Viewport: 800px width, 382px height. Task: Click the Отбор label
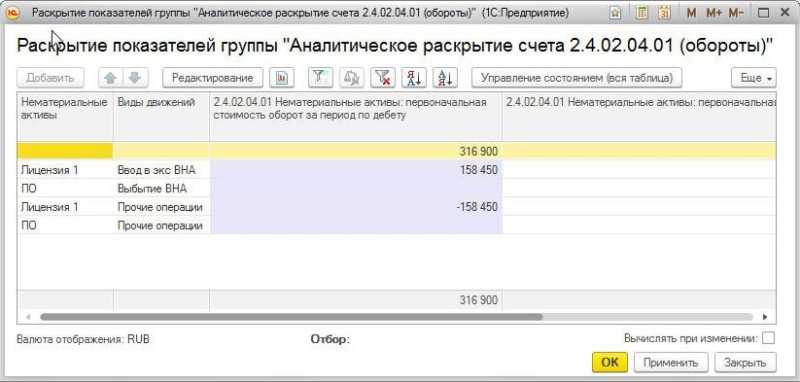tap(330, 339)
